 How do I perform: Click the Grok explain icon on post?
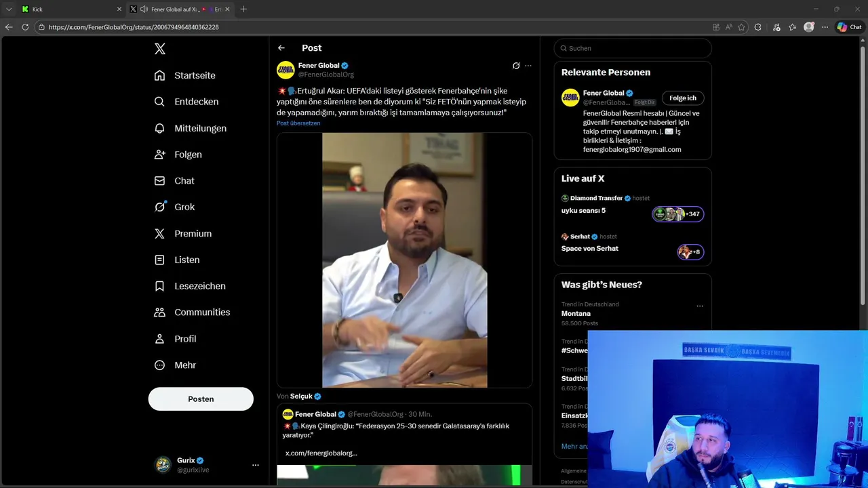tap(516, 66)
